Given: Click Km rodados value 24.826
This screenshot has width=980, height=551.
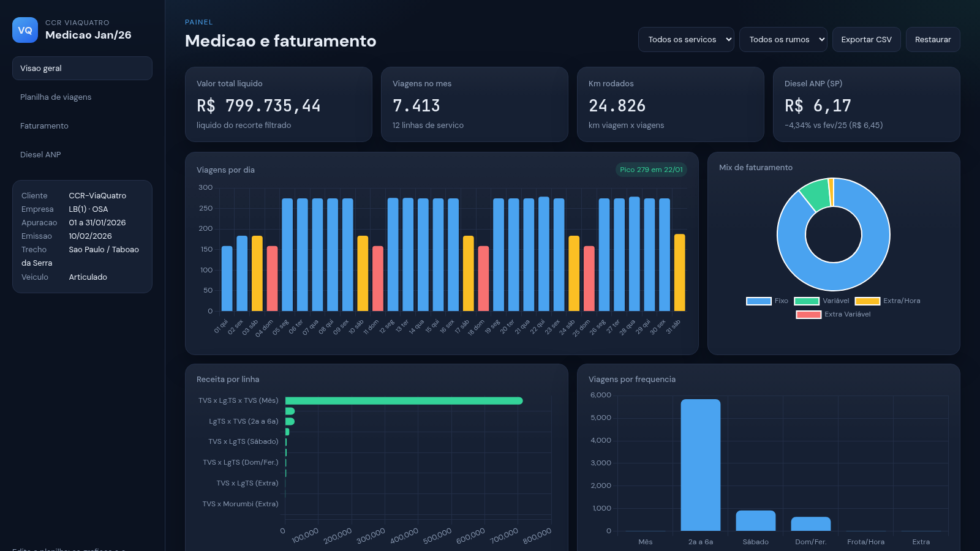Looking at the screenshot, I should pos(617,106).
